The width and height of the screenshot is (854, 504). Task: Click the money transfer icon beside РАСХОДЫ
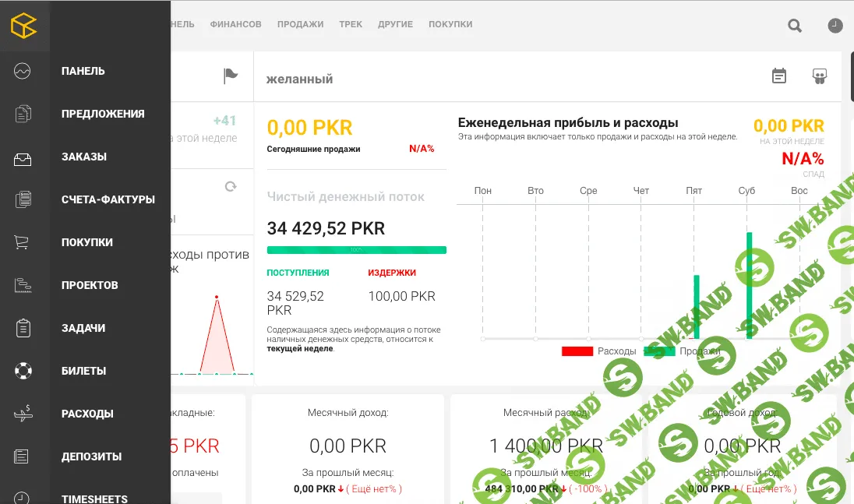[23, 414]
